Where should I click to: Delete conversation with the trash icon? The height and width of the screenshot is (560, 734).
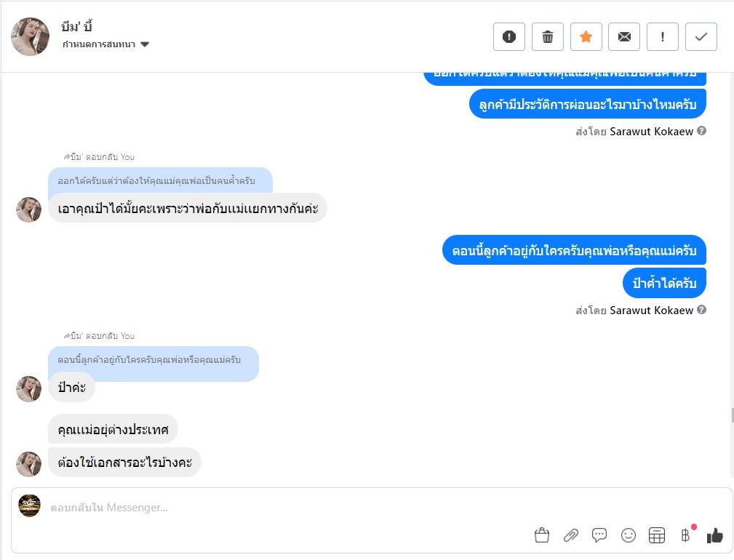548,37
